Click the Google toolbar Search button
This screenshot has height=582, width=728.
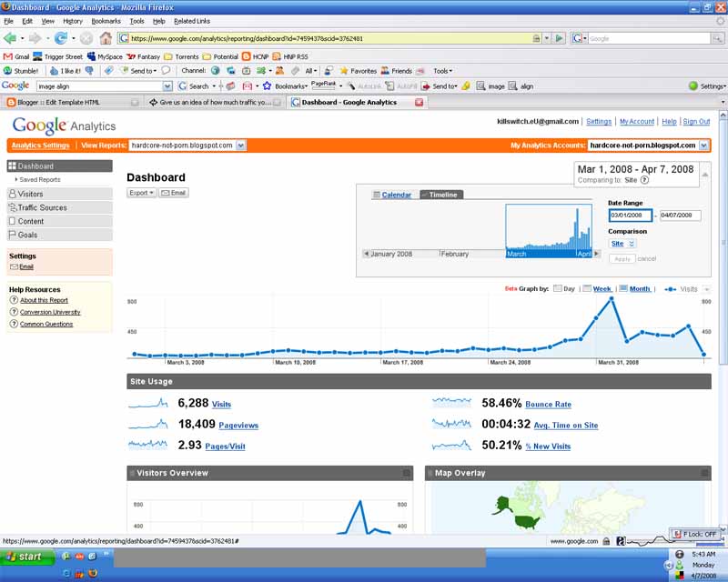click(x=194, y=86)
